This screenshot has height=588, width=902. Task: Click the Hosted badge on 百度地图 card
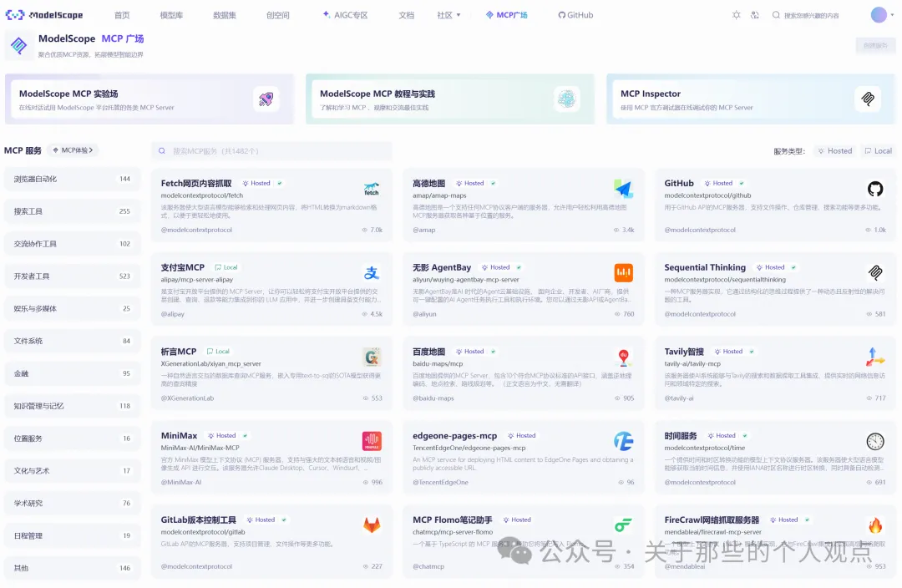(470, 352)
